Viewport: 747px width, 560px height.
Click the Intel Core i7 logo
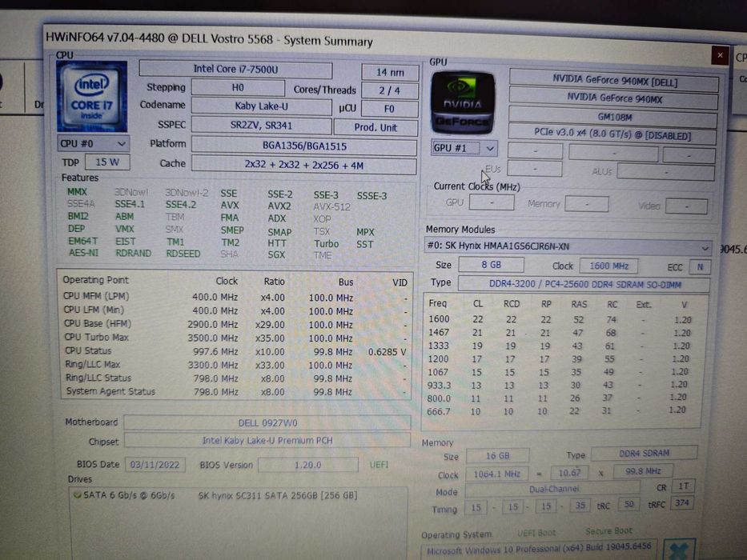coord(92,97)
